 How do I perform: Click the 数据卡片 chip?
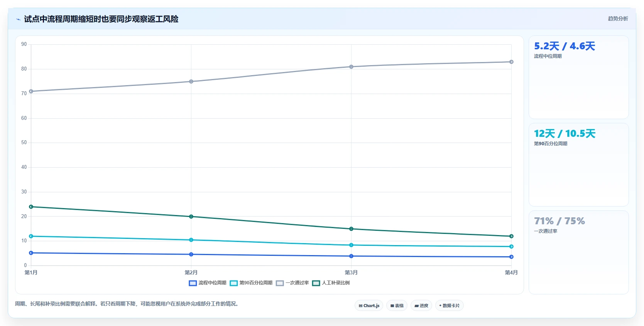point(450,306)
